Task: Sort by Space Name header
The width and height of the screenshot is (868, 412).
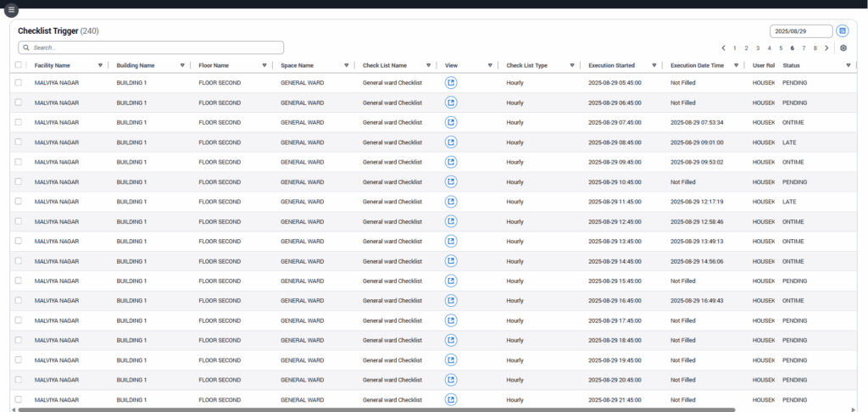Action: coord(297,65)
